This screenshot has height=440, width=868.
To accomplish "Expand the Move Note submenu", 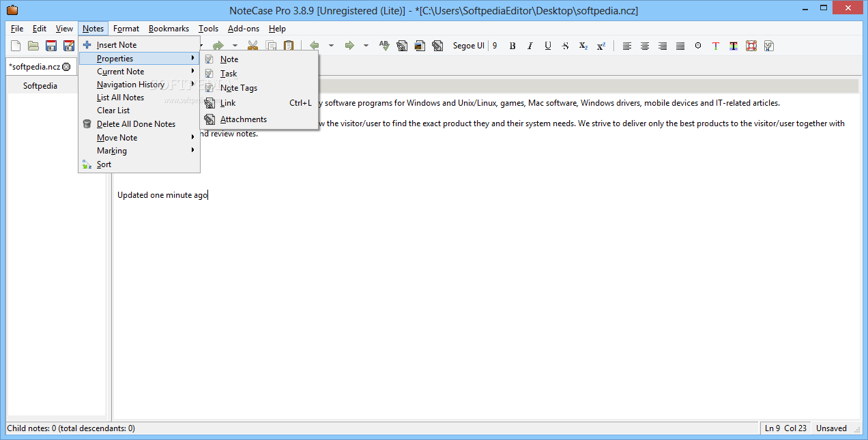I will tap(139, 138).
